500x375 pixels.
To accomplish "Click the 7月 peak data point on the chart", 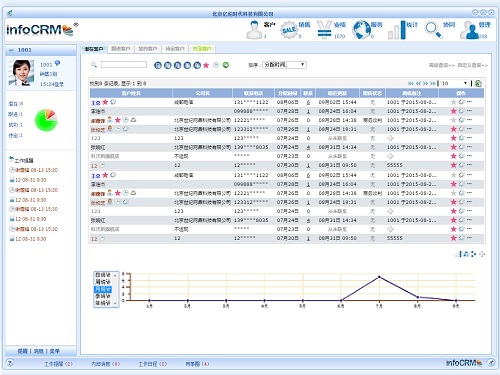I will click(x=379, y=277).
